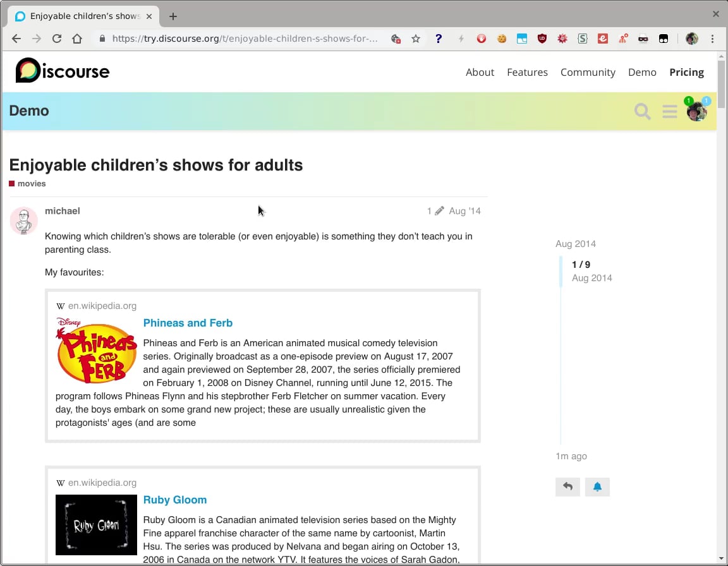Click the Ruby Gloom thumbnail image

click(x=96, y=525)
